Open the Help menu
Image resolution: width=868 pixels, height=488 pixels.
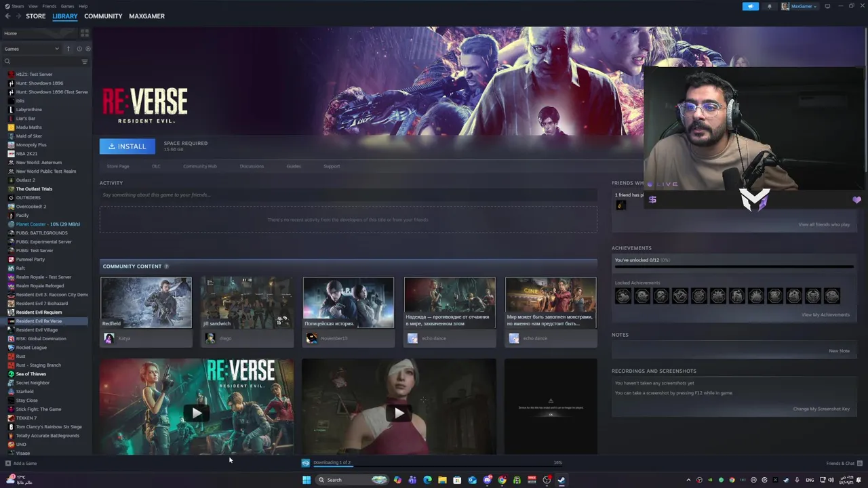click(x=83, y=6)
